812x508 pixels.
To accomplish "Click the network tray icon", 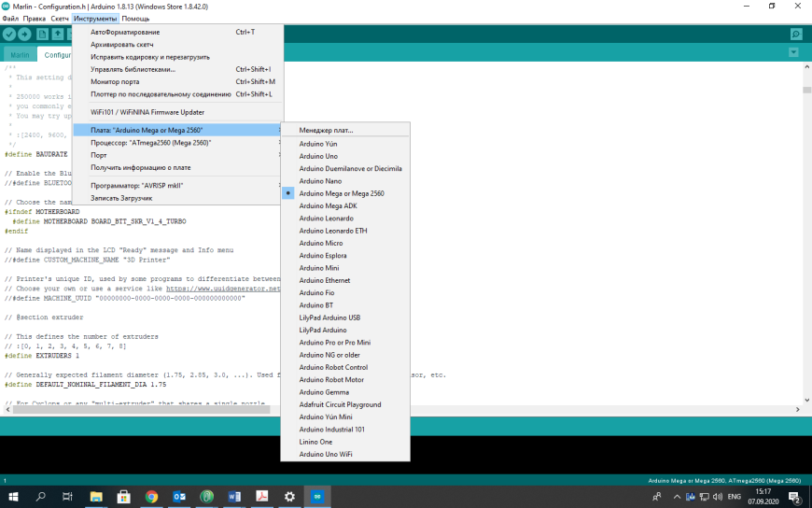I will click(x=704, y=497).
